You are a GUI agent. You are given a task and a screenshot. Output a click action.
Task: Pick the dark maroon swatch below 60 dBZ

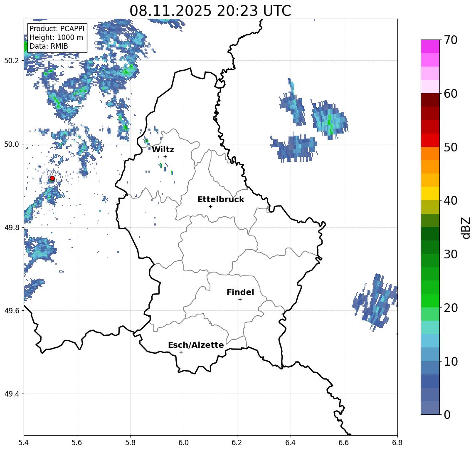pos(430,100)
